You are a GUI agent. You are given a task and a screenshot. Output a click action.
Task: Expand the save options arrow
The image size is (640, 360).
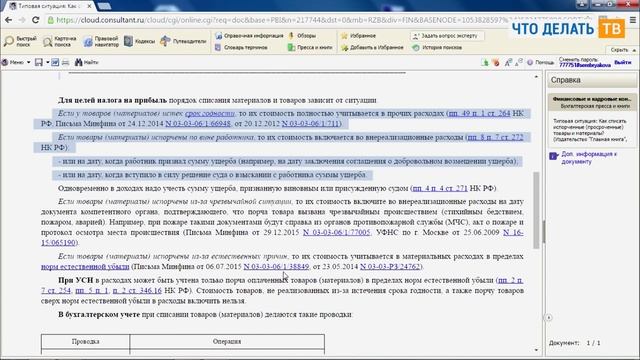[47, 62]
